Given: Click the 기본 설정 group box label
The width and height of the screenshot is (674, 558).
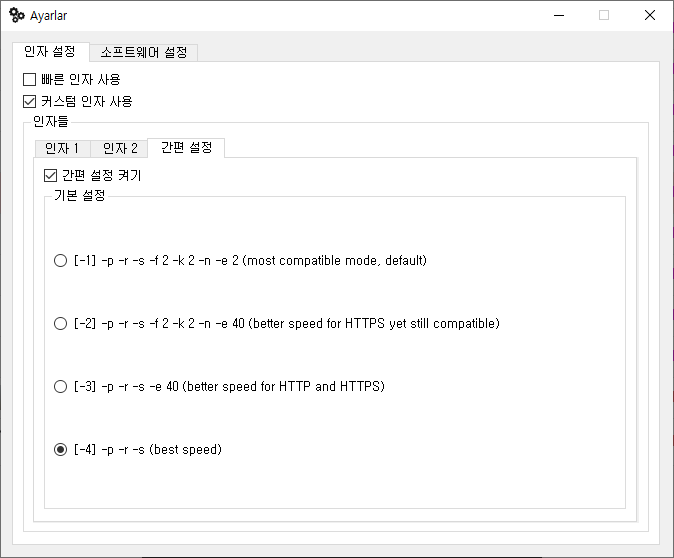Looking at the screenshot, I should (80, 196).
